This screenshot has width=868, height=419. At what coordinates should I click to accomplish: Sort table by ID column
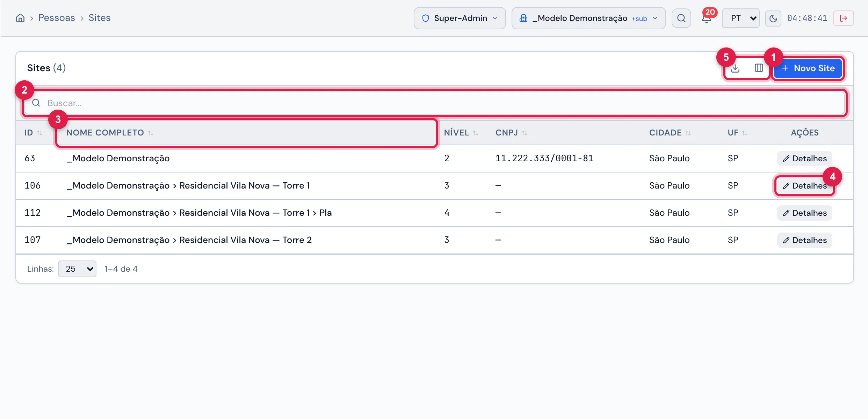point(33,133)
